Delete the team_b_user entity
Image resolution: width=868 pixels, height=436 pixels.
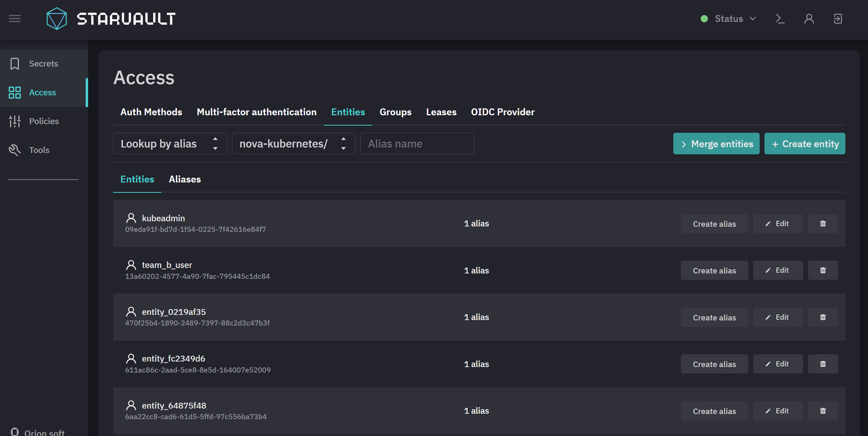click(x=823, y=270)
